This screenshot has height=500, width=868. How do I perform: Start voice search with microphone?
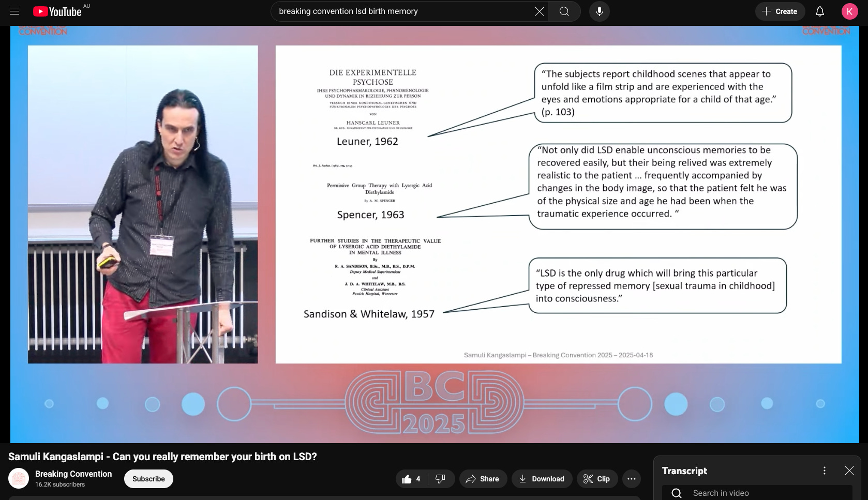pos(600,11)
